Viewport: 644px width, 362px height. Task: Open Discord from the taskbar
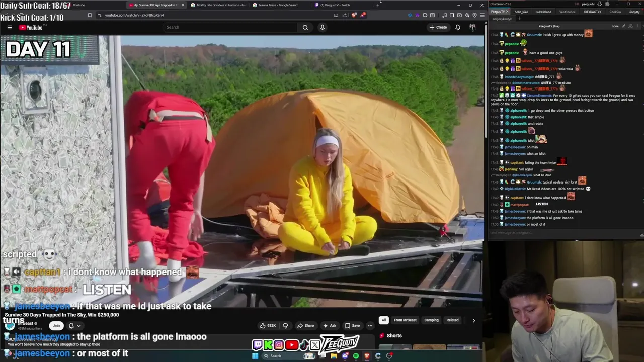coord(345,356)
